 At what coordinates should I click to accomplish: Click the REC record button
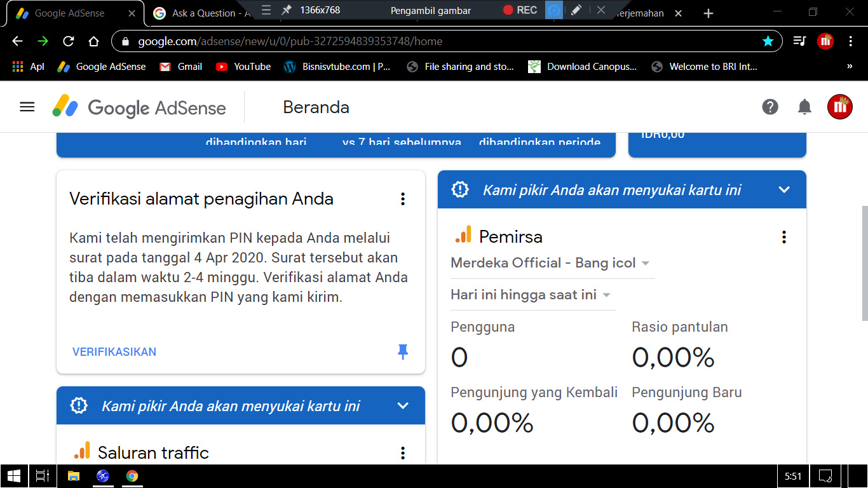pos(520,10)
